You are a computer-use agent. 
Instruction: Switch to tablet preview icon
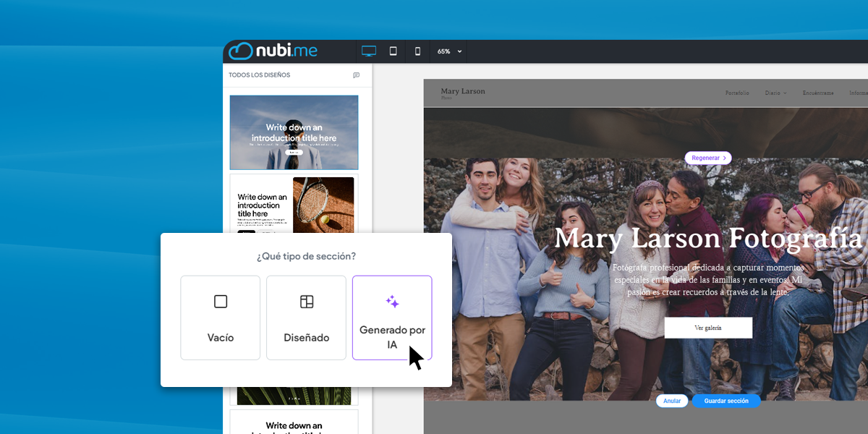[393, 51]
